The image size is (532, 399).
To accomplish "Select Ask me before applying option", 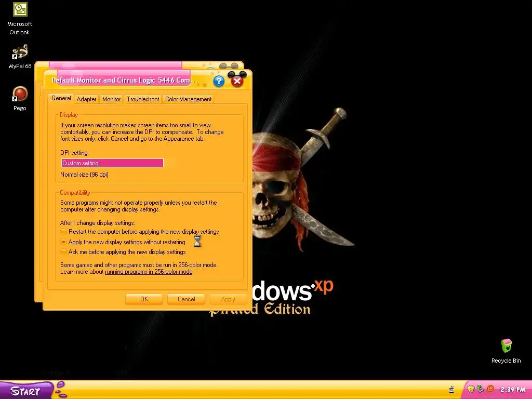I will point(123,252).
